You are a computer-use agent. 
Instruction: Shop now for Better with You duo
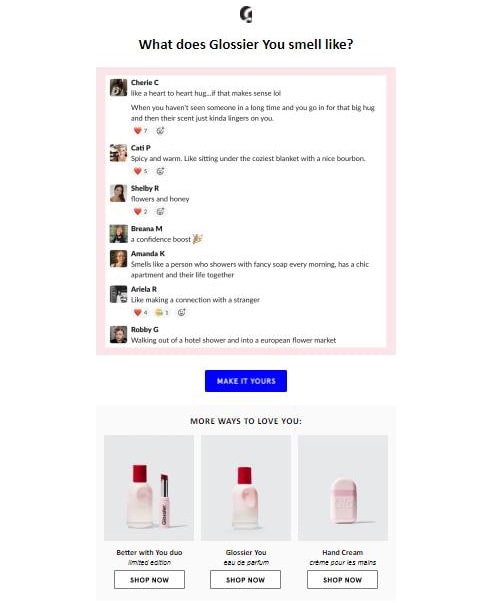(x=149, y=580)
